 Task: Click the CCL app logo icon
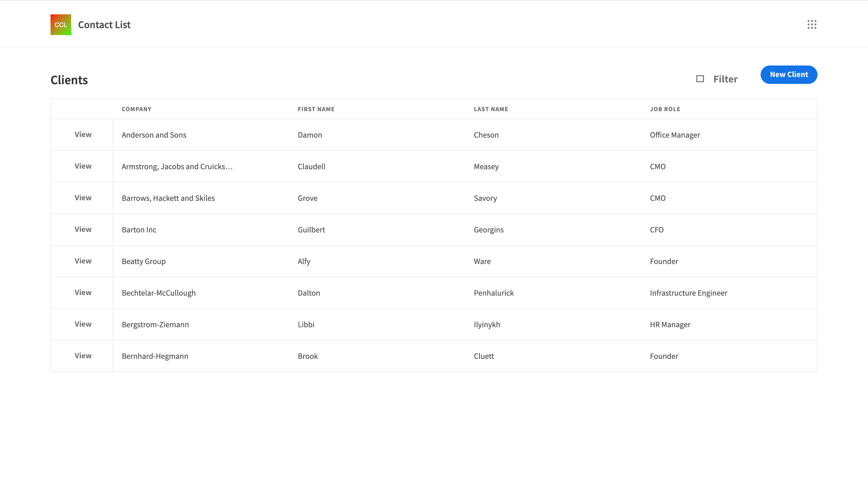(60, 24)
